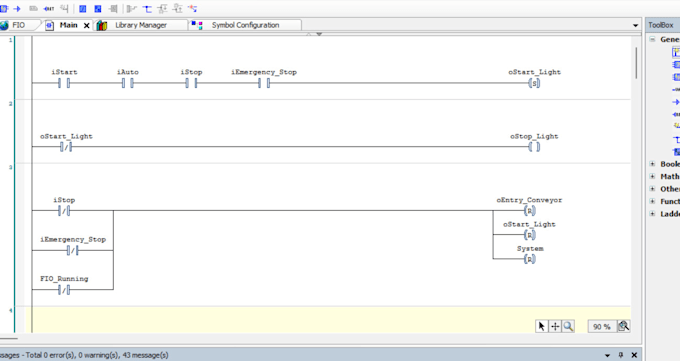Viewport: 680px width, 361px height.
Task: Select the magnifier zoom tool
Action: click(x=568, y=326)
